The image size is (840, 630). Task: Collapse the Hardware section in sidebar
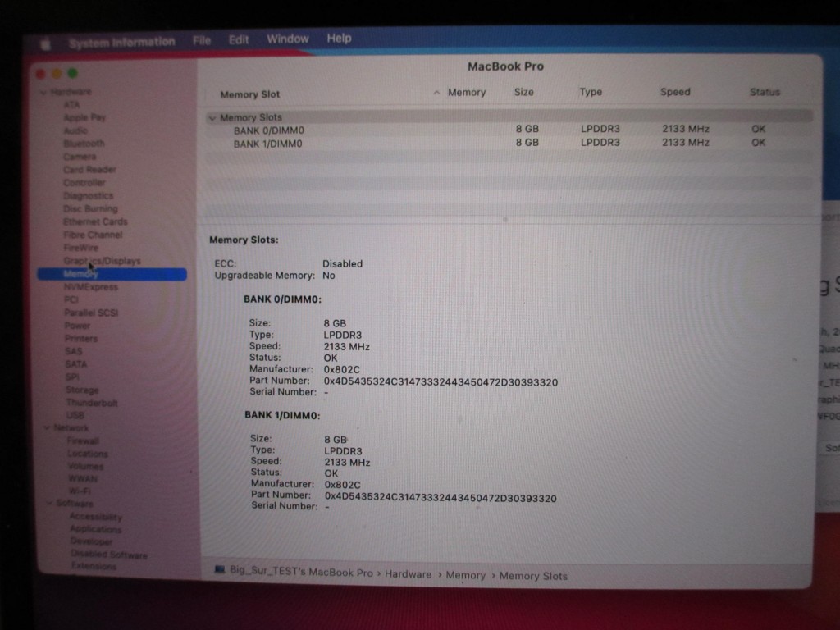44,92
